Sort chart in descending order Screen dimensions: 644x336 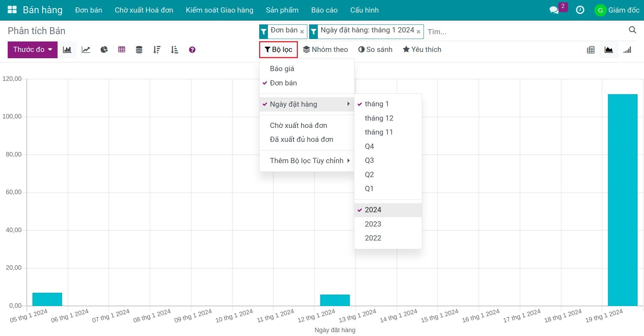(x=157, y=50)
